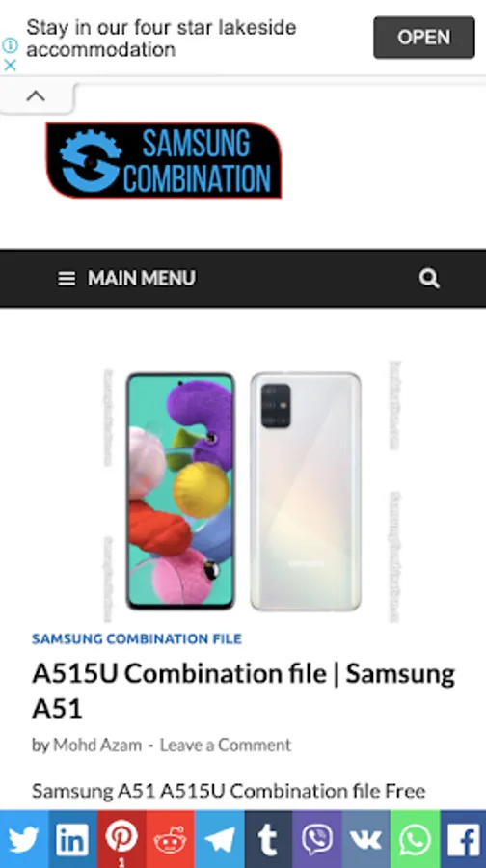Share via the Viber icon

pyautogui.click(x=317, y=839)
